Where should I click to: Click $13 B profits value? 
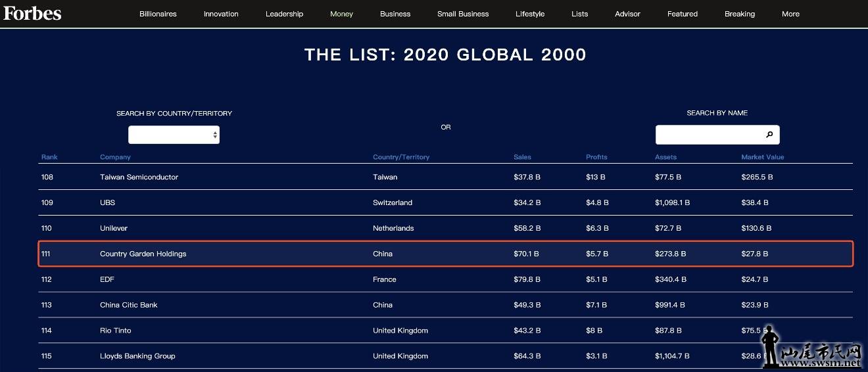596,177
